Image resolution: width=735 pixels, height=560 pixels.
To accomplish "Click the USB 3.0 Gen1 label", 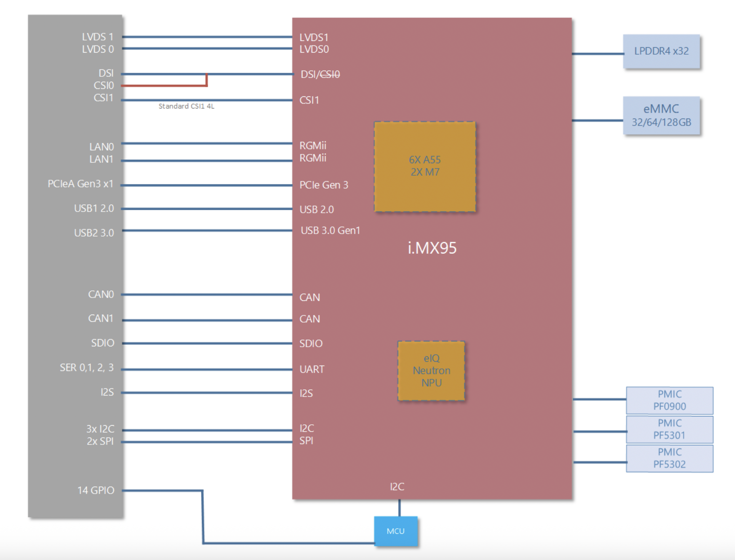I will 330,230.
